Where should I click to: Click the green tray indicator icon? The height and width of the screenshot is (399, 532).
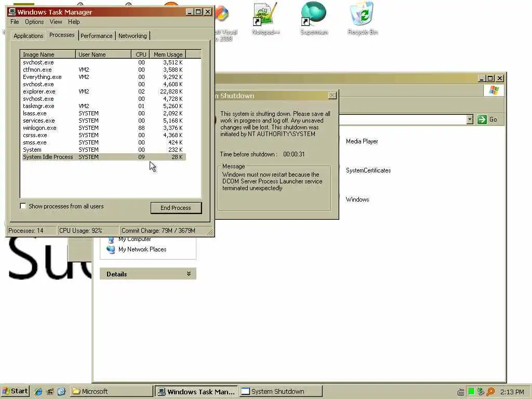coord(471,392)
